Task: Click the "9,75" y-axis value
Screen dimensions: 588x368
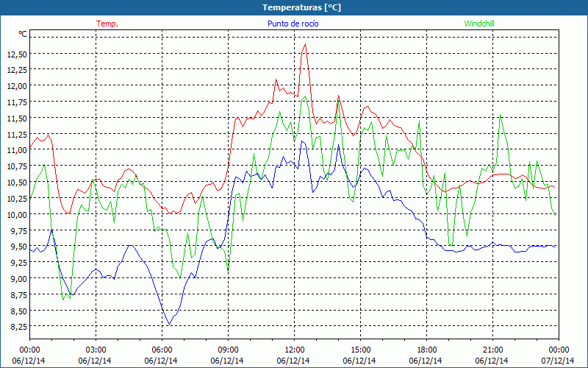Action: coord(19,231)
